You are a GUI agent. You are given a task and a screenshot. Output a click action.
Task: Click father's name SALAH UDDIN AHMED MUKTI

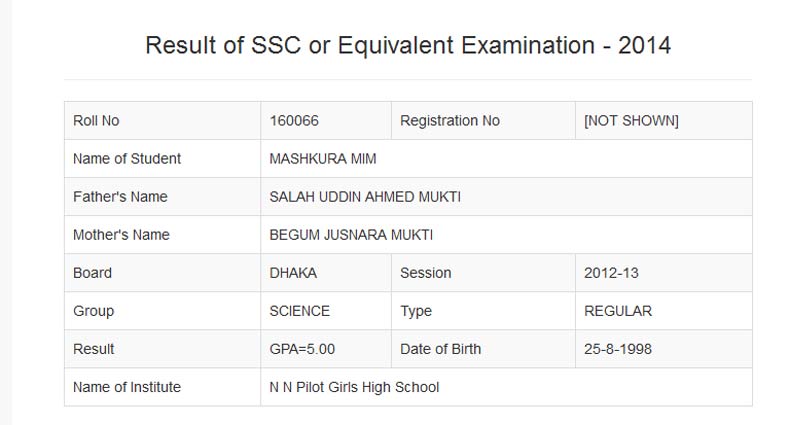coord(365,197)
